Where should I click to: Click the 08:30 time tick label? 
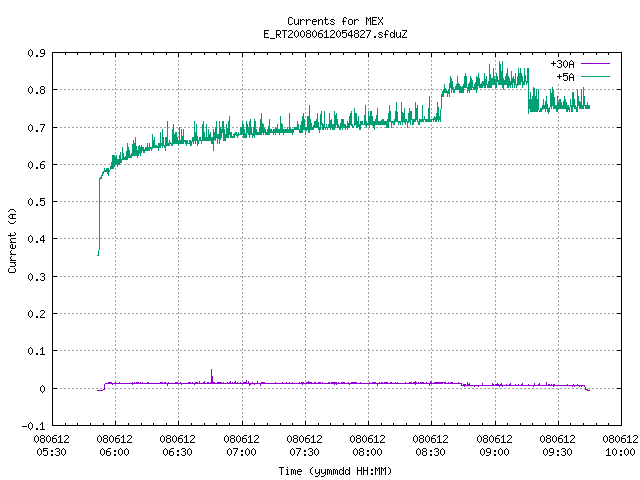click(x=431, y=452)
